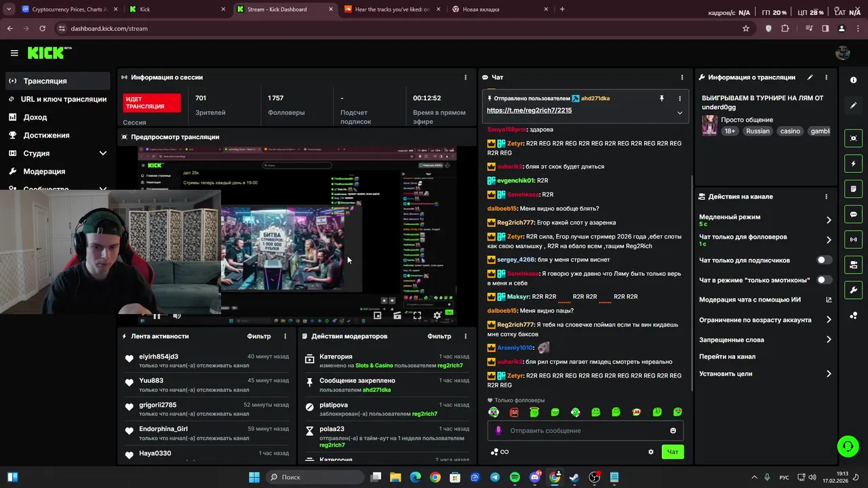Bookmark this page with the star icon

[x=746, y=28]
